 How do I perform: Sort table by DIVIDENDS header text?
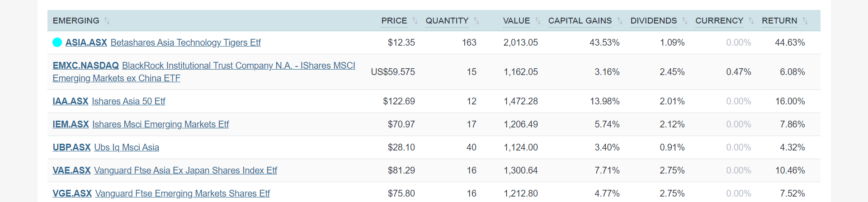(x=653, y=21)
